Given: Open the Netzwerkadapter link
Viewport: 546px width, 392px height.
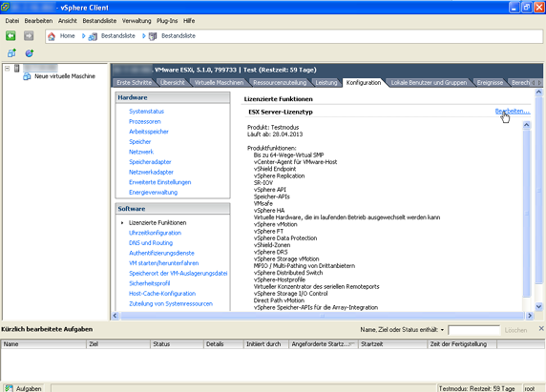Looking at the screenshot, I should coord(151,172).
